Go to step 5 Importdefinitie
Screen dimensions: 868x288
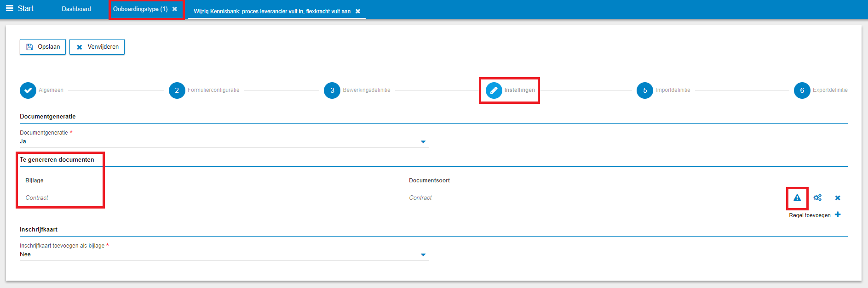click(644, 90)
